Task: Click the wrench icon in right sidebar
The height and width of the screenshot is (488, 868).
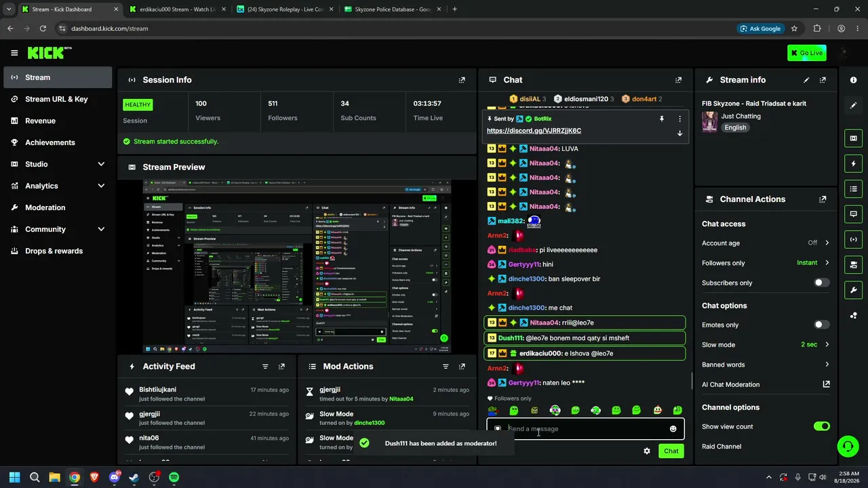Action: click(x=853, y=290)
